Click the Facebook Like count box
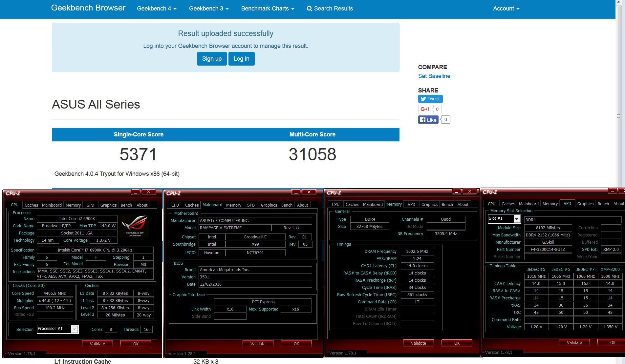The height and width of the screenshot is (364, 625). pos(446,120)
